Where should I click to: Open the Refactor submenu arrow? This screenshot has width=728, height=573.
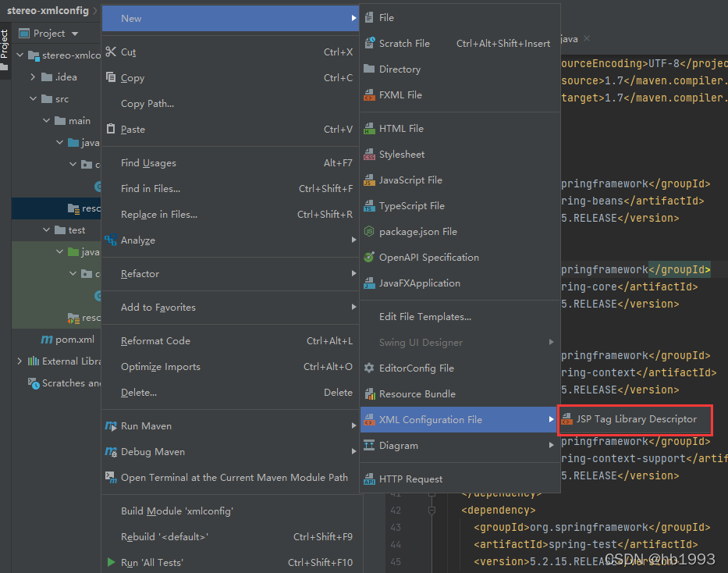point(353,273)
